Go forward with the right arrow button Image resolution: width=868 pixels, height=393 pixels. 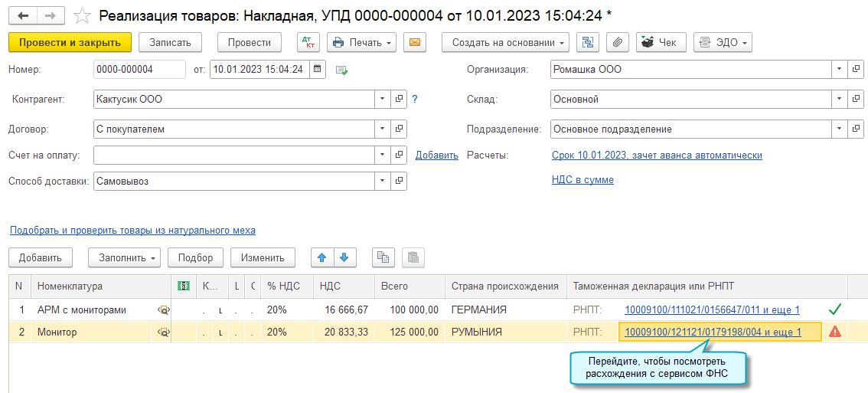click(x=51, y=15)
